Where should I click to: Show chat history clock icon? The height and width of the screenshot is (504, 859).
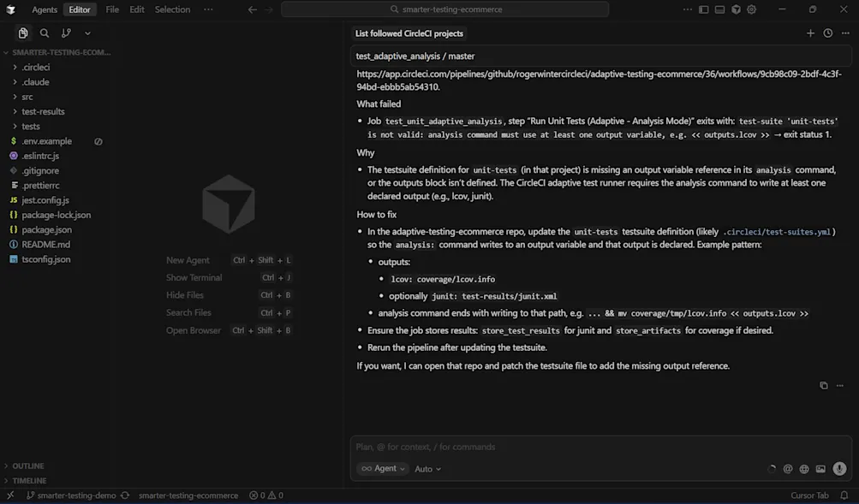point(828,33)
